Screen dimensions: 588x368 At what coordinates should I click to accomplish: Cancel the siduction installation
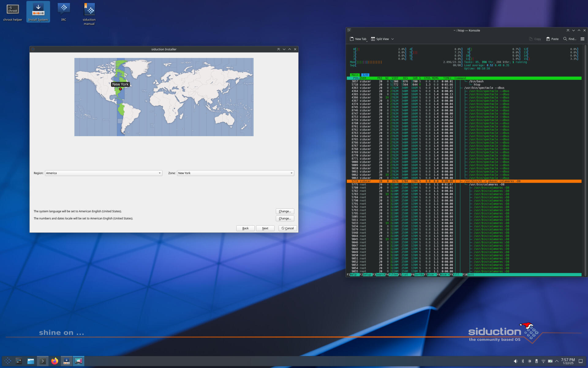(288, 228)
